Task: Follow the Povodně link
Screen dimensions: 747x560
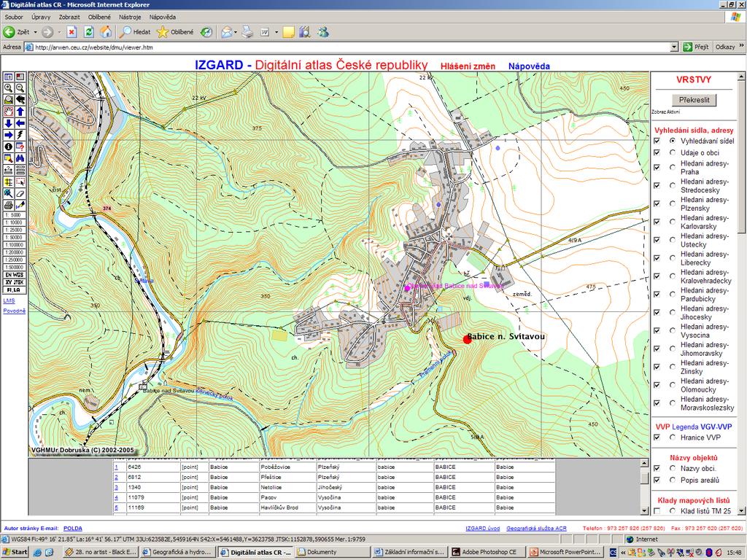Action: tap(15, 311)
